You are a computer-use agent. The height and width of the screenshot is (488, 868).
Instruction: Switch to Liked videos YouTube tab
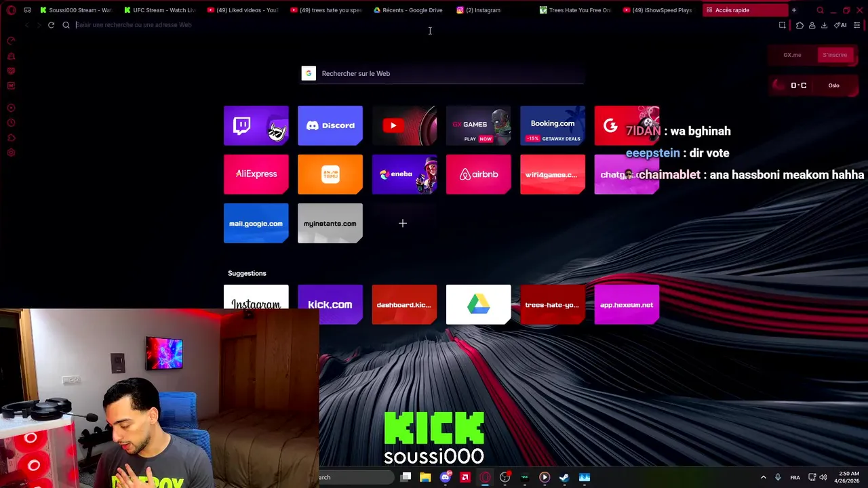click(243, 10)
